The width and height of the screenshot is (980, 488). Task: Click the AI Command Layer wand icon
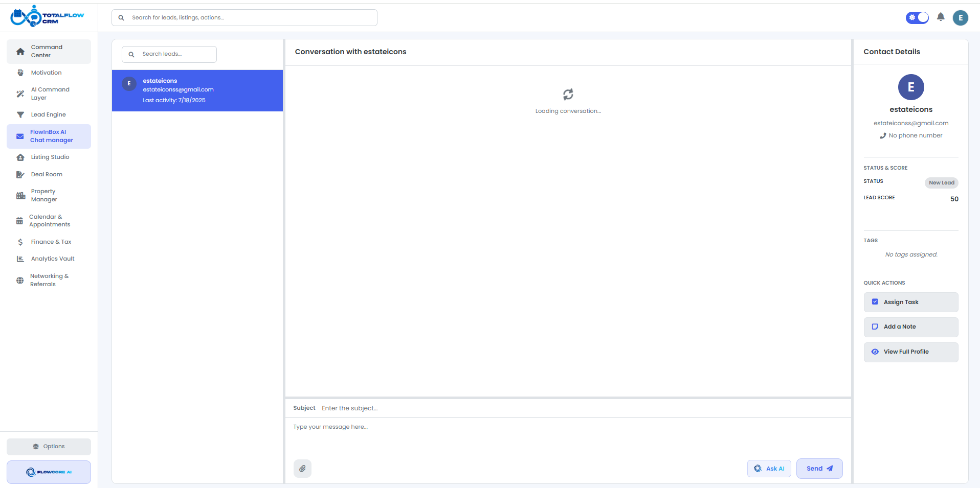(x=20, y=94)
